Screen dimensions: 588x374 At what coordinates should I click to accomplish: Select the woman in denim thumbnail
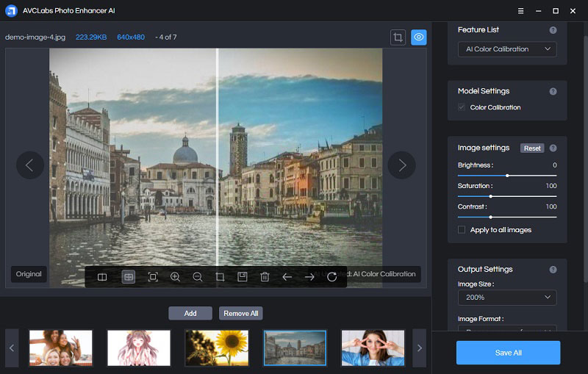click(373, 348)
